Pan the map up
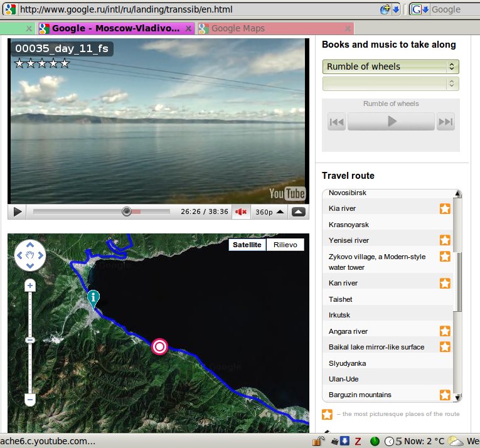Viewport: 480px width, 448px height. [x=30, y=245]
